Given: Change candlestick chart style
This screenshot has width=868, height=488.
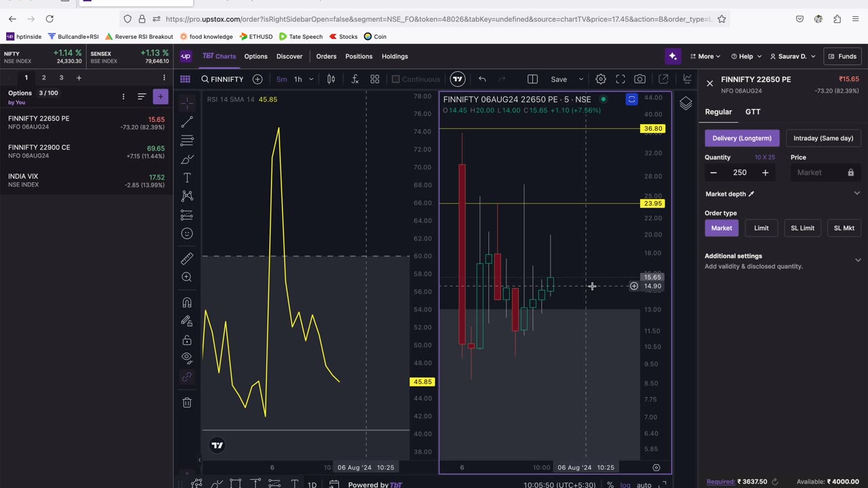Looking at the screenshot, I should 331,79.
